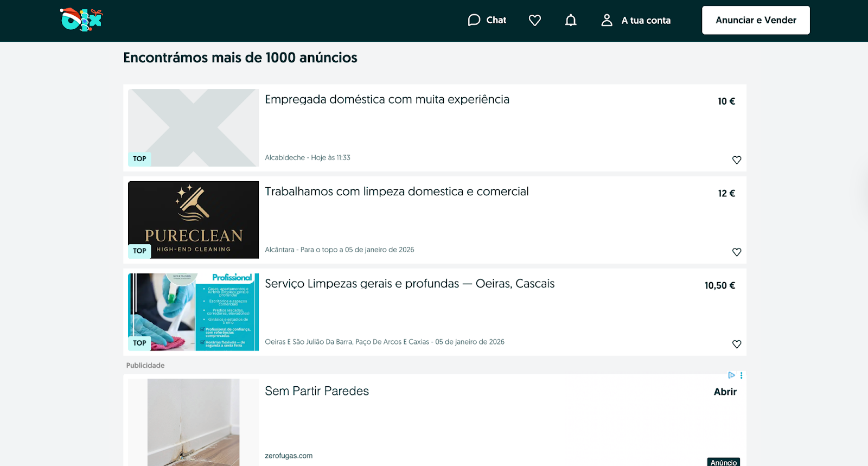The height and width of the screenshot is (466, 868).
Task: Open the Chat messages
Action: tap(487, 20)
